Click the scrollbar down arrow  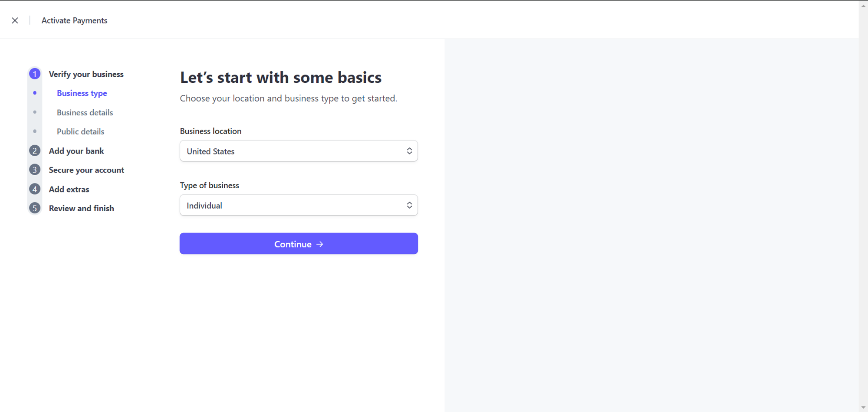coord(863,408)
